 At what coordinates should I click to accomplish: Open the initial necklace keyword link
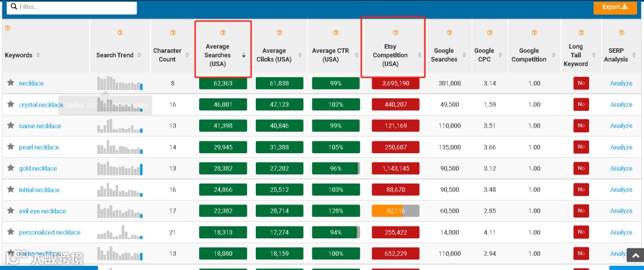tap(39, 190)
